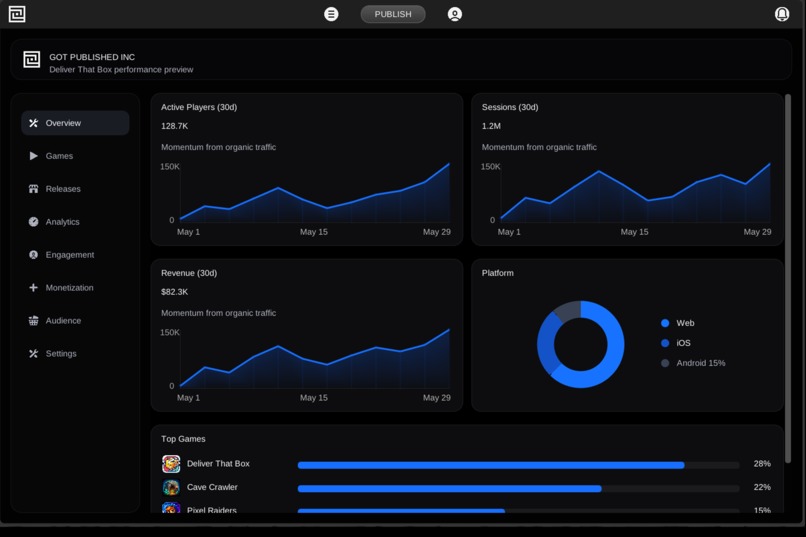The image size is (806, 537).
Task: Click the Cave Crawler game name
Action: [212, 487]
